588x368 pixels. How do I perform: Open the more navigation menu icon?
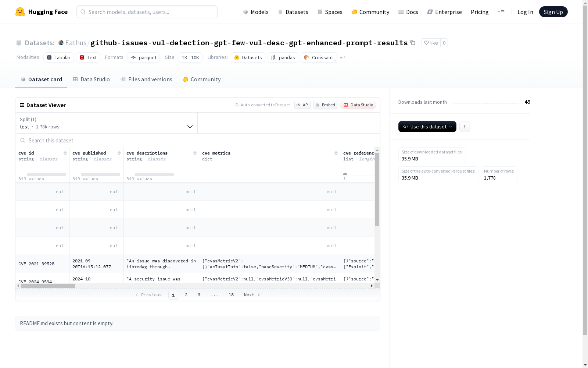pyautogui.click(x=501, y=12)
